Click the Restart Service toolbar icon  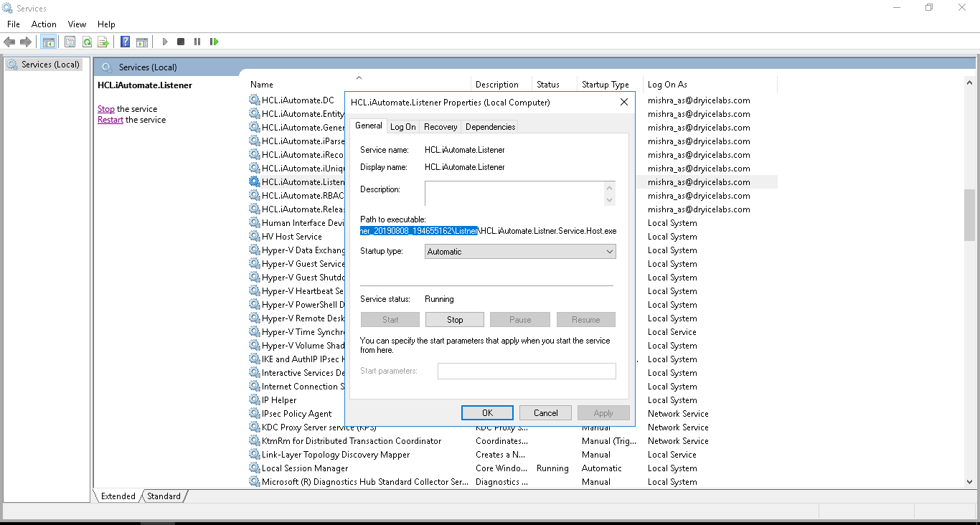pyautogui.click(x=214, y=42)
